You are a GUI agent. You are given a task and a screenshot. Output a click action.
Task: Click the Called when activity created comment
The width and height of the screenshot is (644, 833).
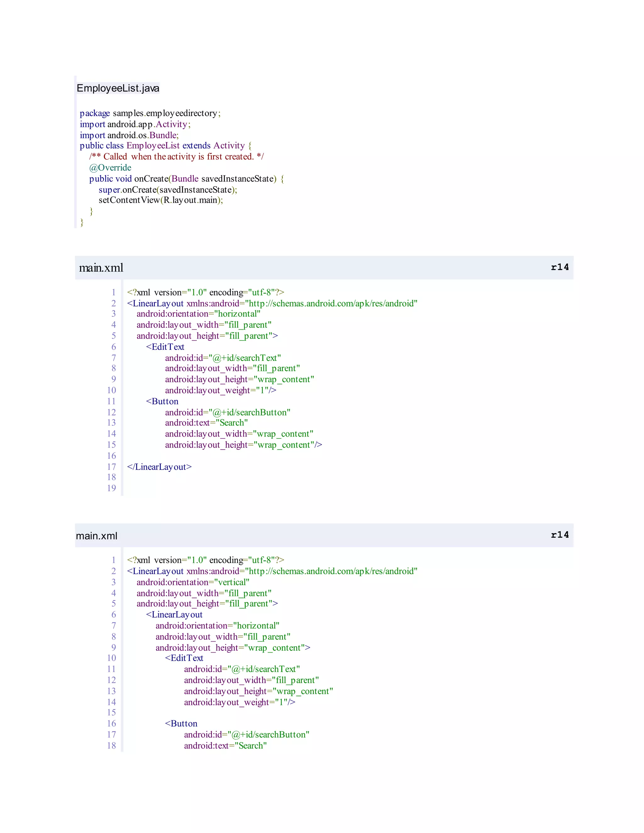(x=176, y=157)
